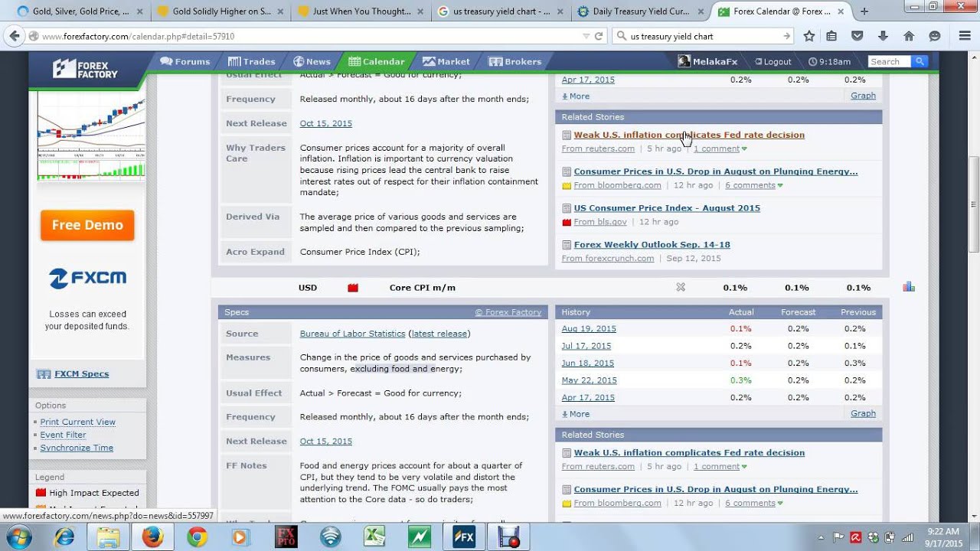Open the bookmarks list icon in toolbar
Image resolution: width=980 pixels, height=551 pixels.
point(832,36)
